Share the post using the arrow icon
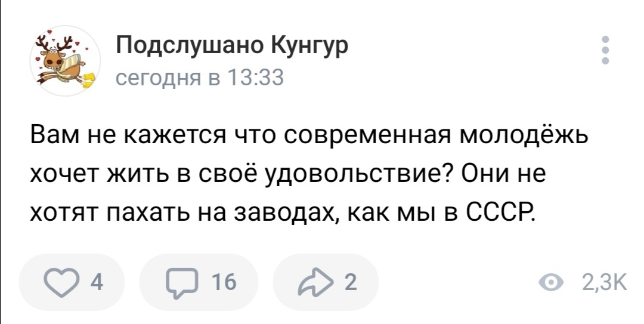Screen dimensions: 644x324 click(321, 282)
